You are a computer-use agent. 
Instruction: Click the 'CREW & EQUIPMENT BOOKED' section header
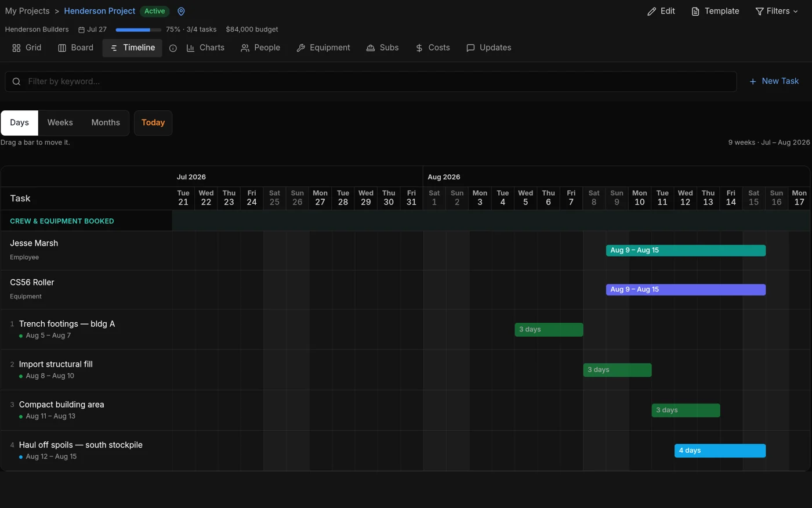click(62, 221)
